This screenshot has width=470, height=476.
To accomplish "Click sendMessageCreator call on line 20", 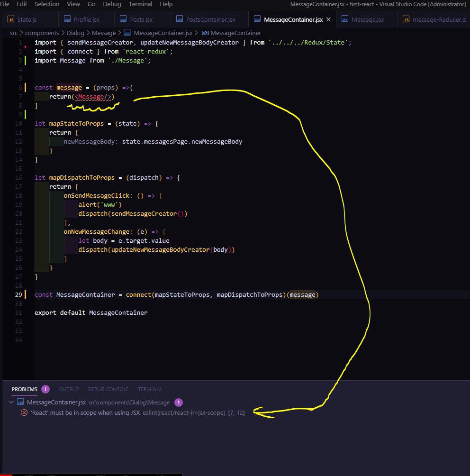I will point(144,214).
